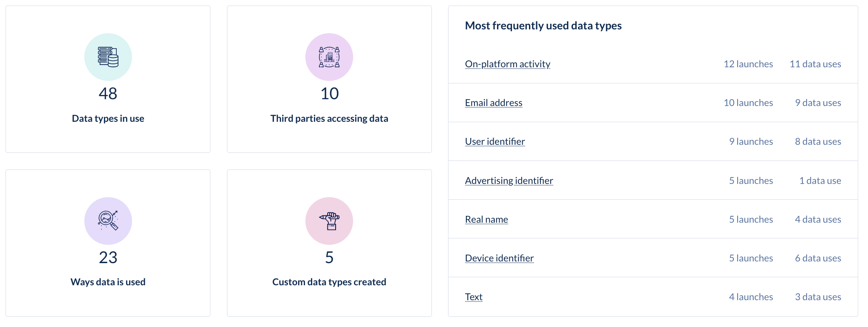Click the third parties network icon
Screen dimensions: 868x327
(x=329, y=57)
